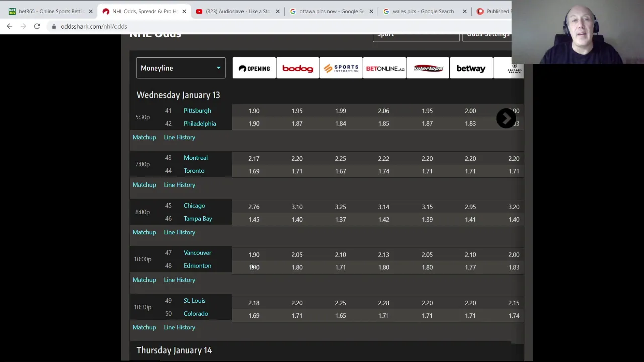Open Line History for Chicago vs Tampa Bay

(x=179, y=232)
